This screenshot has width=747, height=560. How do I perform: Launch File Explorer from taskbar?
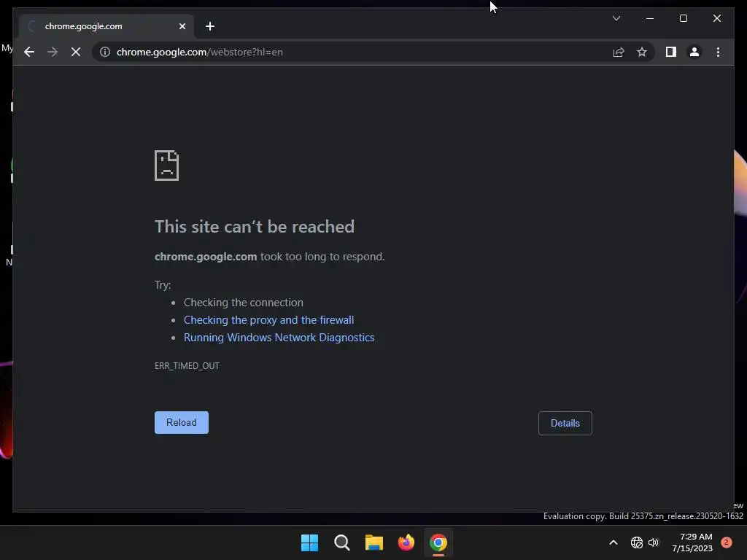[x=374, y=542]
